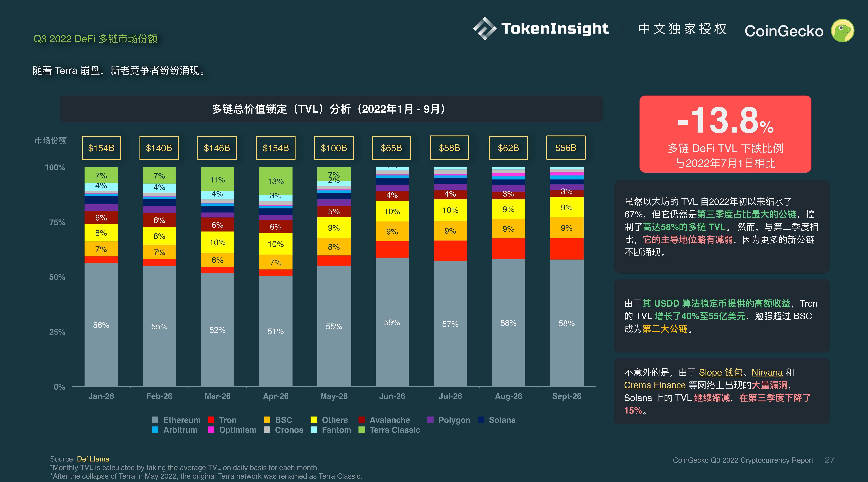Click the Tron legend red swatch

[x=211, y=420]
